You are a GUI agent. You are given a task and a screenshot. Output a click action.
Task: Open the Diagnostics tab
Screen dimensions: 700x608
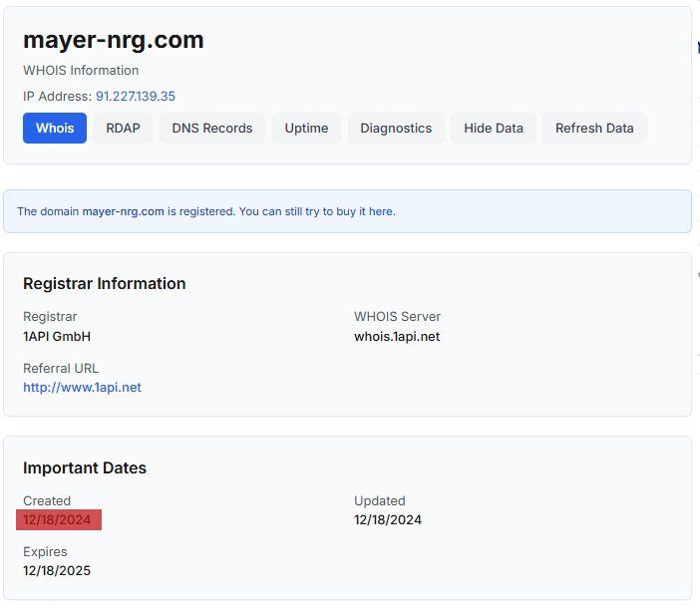tap(396, 129)
